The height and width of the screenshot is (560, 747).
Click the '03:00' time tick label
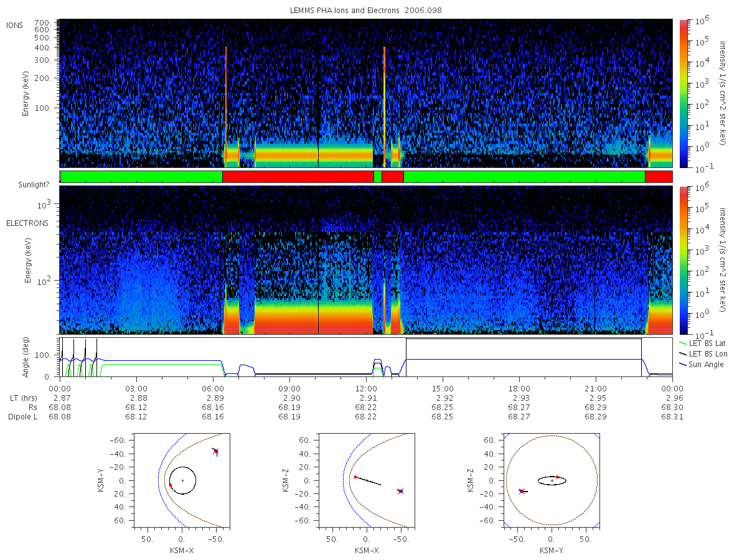coord(136,388)
